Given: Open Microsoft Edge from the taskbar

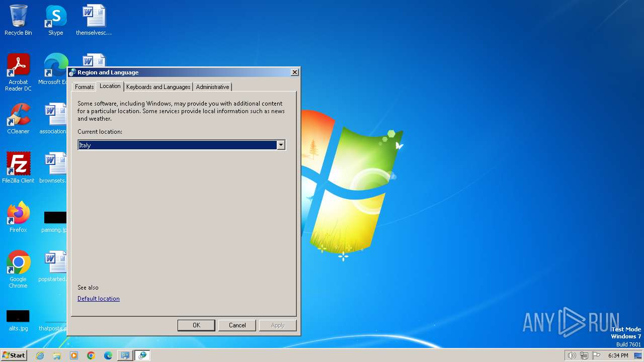Looking at the screenshot, I should (x=108, y=355).
